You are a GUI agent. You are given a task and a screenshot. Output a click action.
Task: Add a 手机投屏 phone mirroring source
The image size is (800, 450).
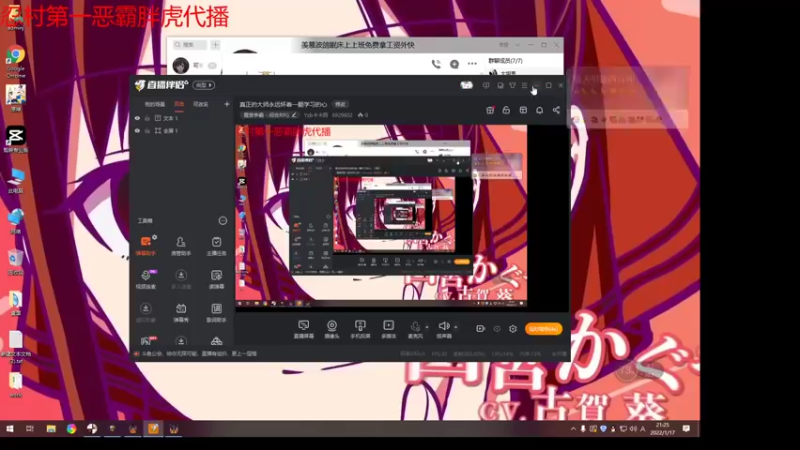pos(360,329)
